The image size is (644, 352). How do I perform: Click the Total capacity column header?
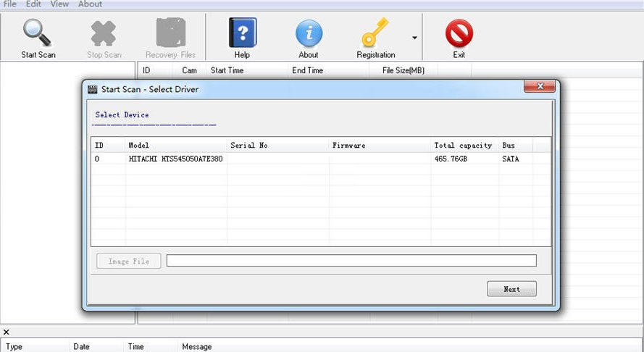coord(464,145)
